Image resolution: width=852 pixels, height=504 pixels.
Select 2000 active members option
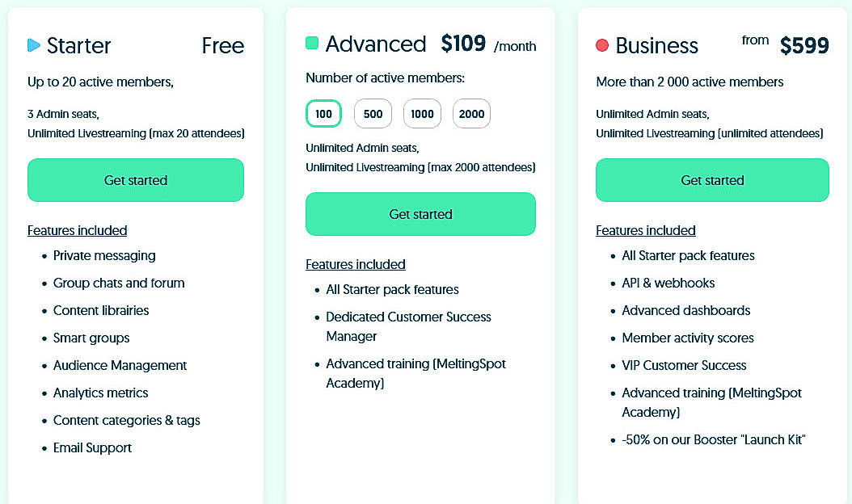[471, 114]
